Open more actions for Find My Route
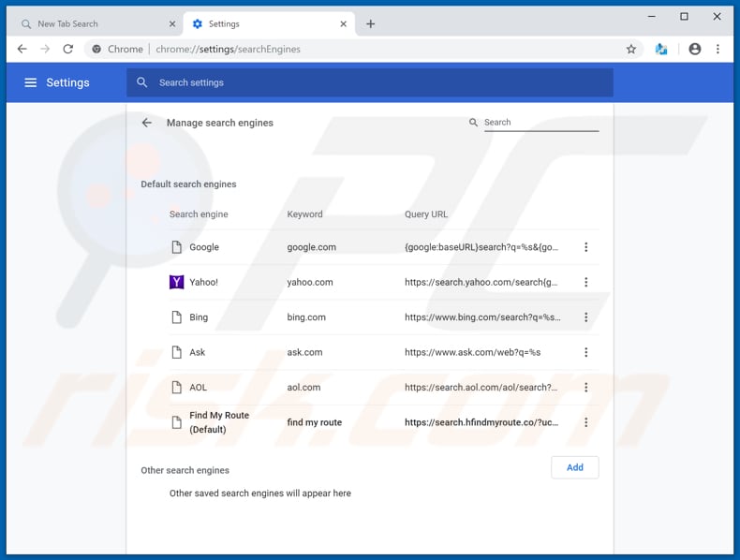Screen dimensions: 740x560 point(586,422)
